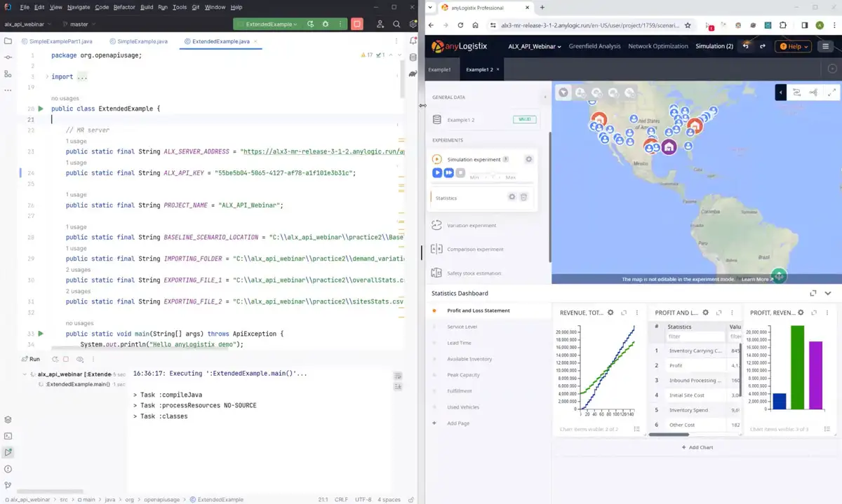
Task: Click the run gutter arrow beside main method
Action: (41, 334)
